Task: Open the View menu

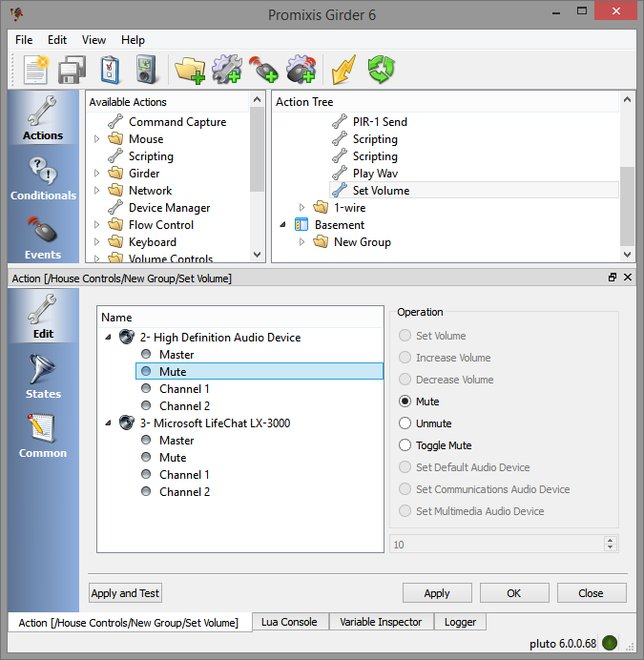Action: point(93,40)
